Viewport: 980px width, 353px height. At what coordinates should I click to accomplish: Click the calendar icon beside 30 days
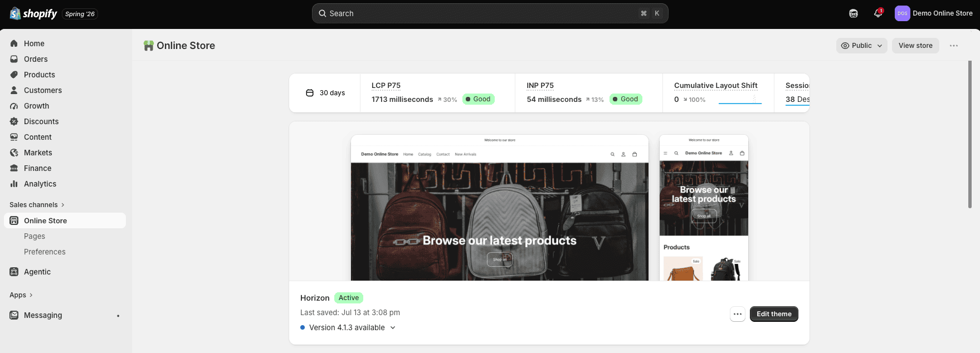pyautogui.click(x=310, y=93)
